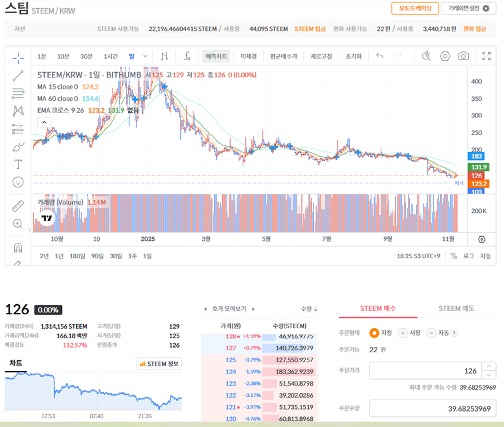The image size is (504, 427).
Task: Click the 오토트레이딩 button
Action: [x=415, y=8]
